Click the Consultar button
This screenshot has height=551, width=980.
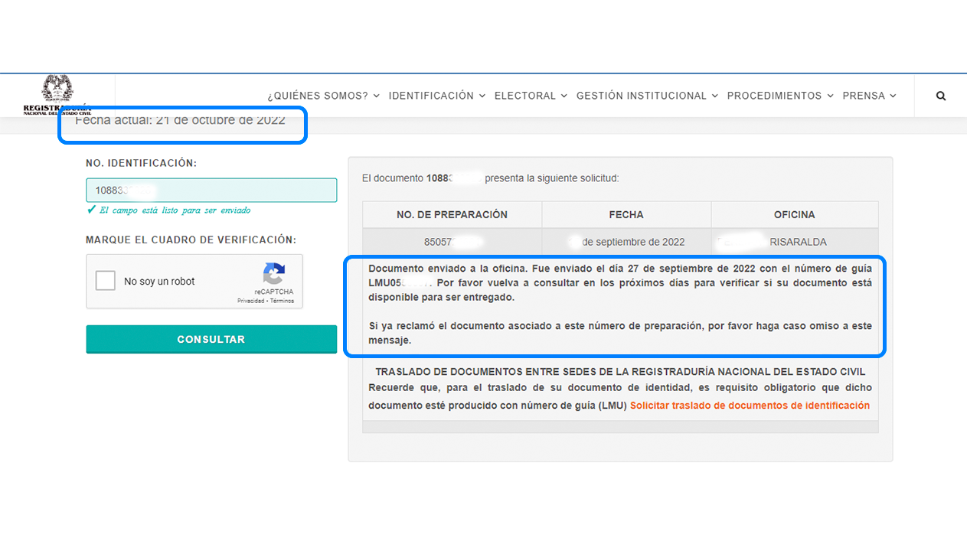click(211, 339)
